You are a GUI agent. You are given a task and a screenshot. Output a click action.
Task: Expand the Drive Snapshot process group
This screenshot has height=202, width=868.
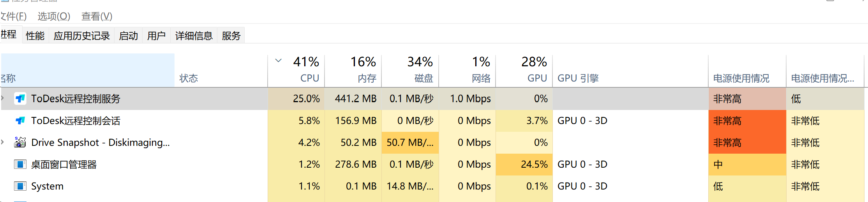coord(3,142)
